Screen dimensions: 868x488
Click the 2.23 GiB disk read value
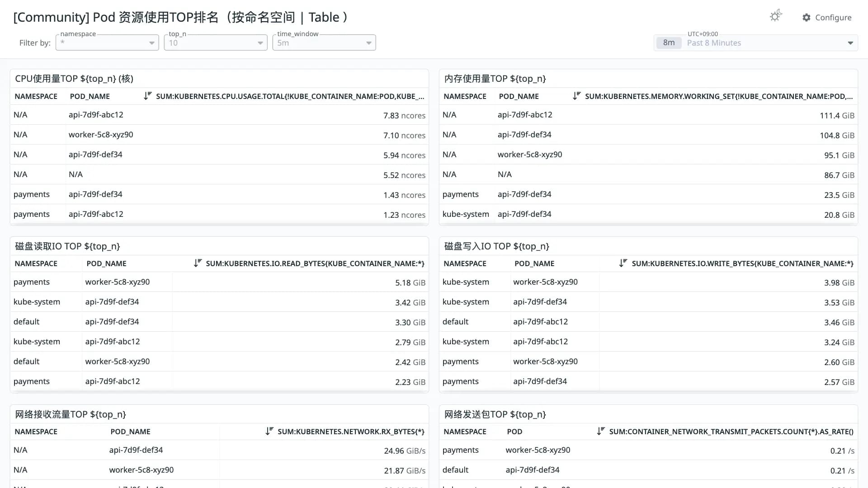(x=410, y=382)
